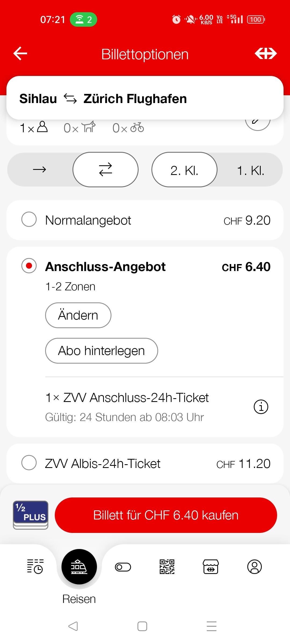Show info for ZVV Anschluss-24h-Ticket
This screenshot has height=644, width=290.
click(x=261, y=407)
